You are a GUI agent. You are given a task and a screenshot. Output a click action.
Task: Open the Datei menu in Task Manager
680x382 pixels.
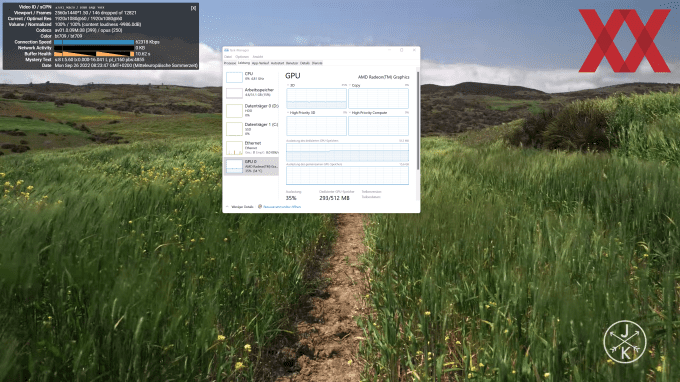tap(228, 57)
